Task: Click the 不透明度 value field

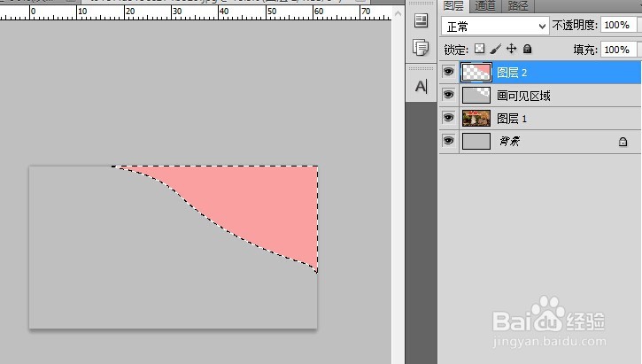Action: [618, 25]
